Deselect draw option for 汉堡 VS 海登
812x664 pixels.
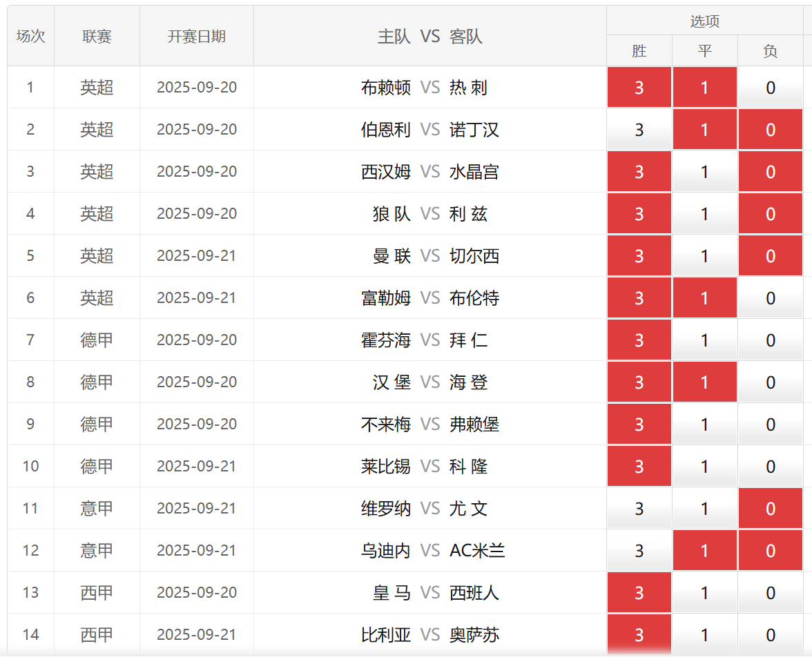704,382
